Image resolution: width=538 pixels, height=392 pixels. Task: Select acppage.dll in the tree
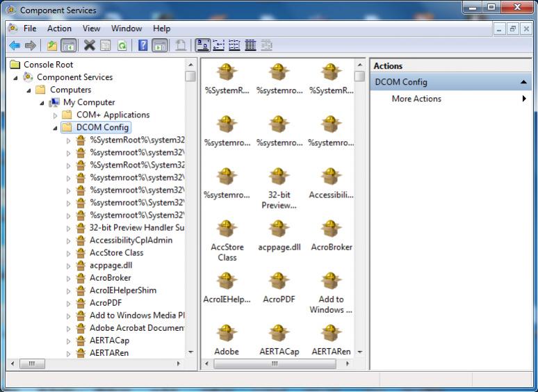111,266
